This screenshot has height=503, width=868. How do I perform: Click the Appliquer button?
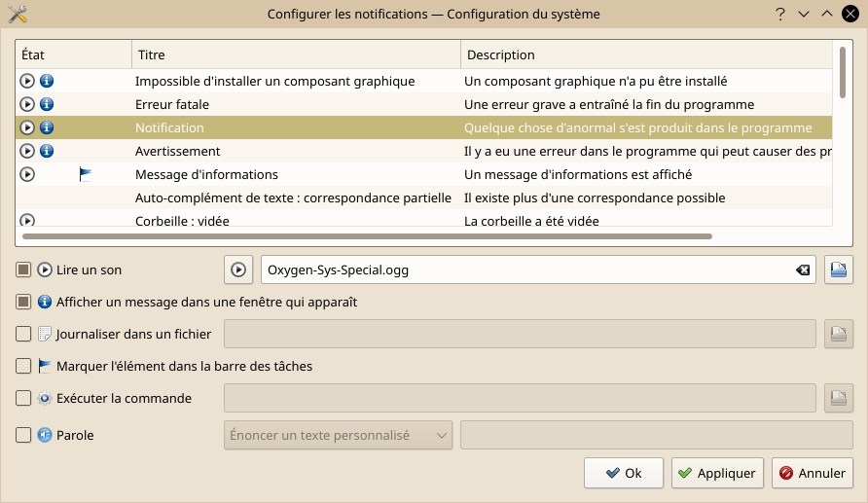(717, 473)
